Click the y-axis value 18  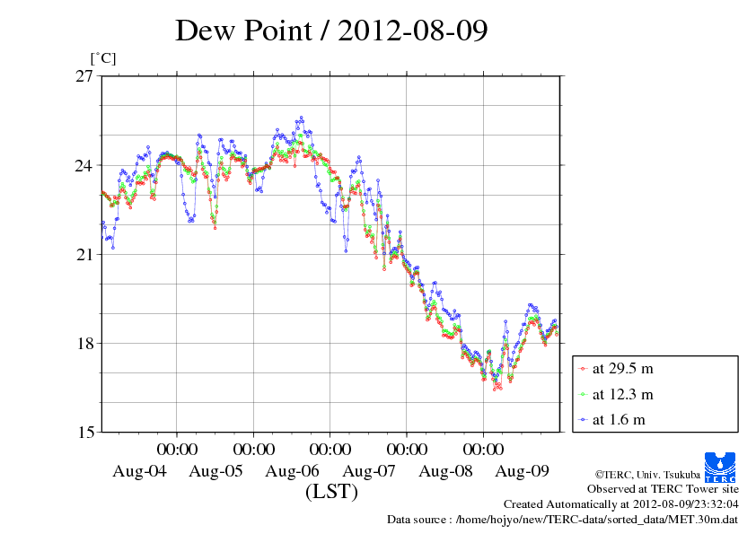[x=84, y=343]
